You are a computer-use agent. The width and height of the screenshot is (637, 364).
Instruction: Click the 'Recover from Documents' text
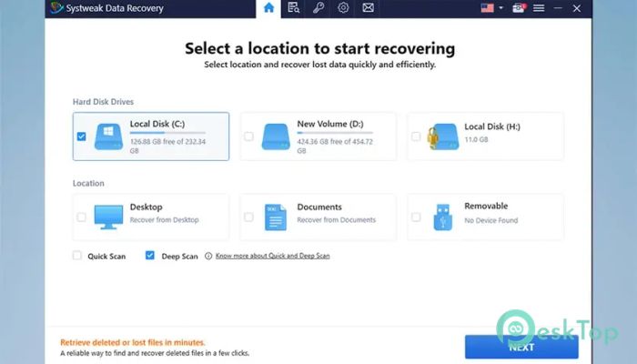pos(337,220)
